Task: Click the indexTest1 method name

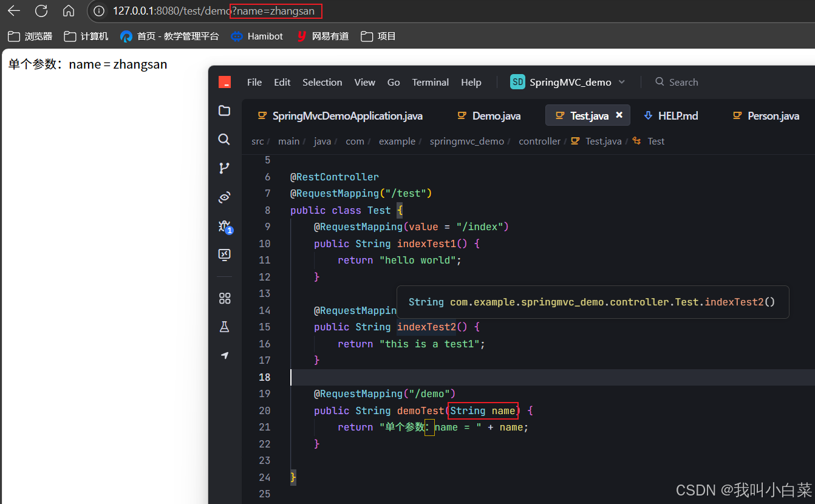Action: point(427,243)
